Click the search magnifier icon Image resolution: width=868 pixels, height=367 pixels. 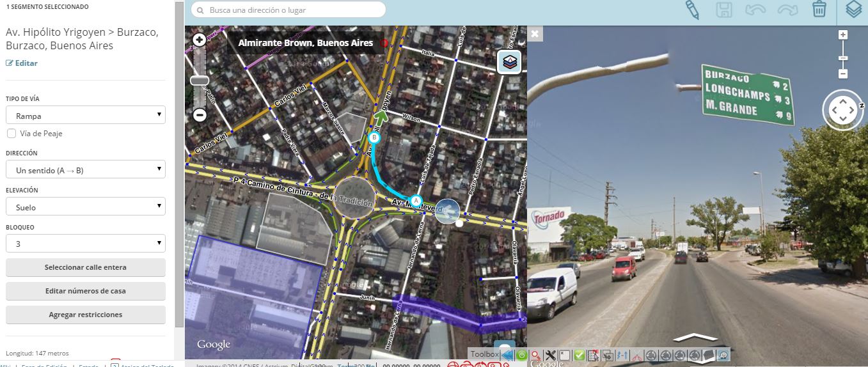[x=201, y=10]
